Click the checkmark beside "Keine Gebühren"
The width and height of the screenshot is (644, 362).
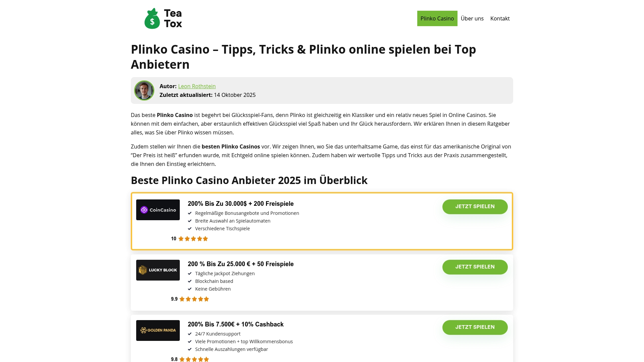tap(190, 289)
